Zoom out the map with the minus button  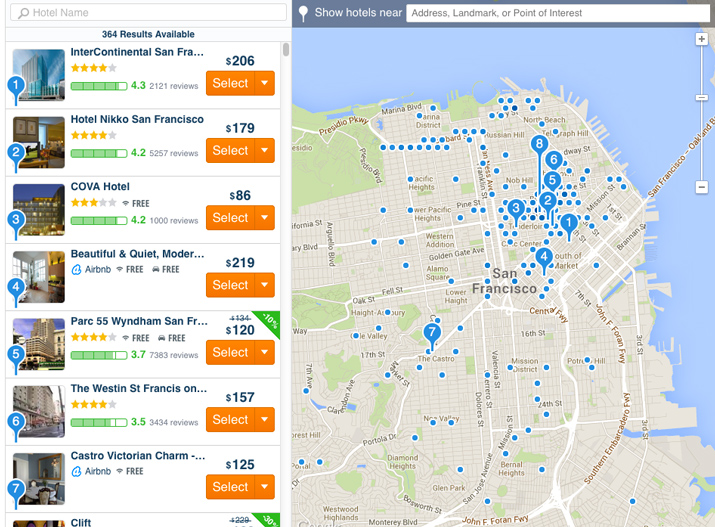702,187
